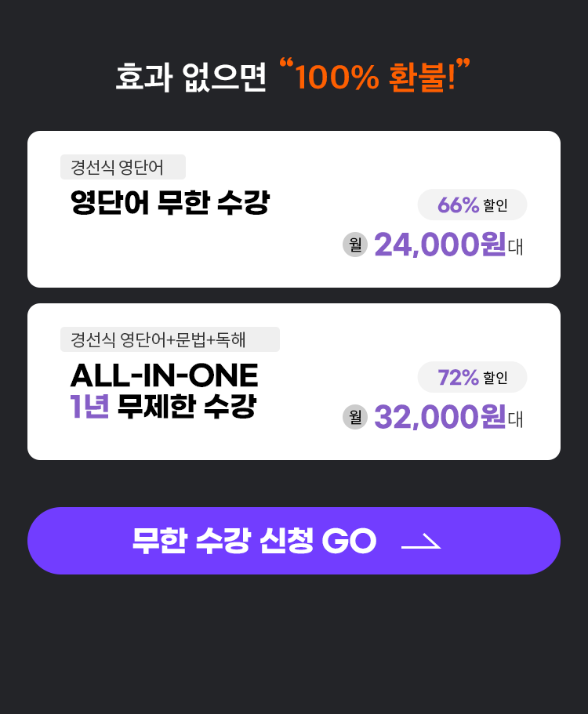This screenshot has height=714, width=588.
Task: Click the 월 circle icon beside 32,000원
Action: click(x=355, y=417)
